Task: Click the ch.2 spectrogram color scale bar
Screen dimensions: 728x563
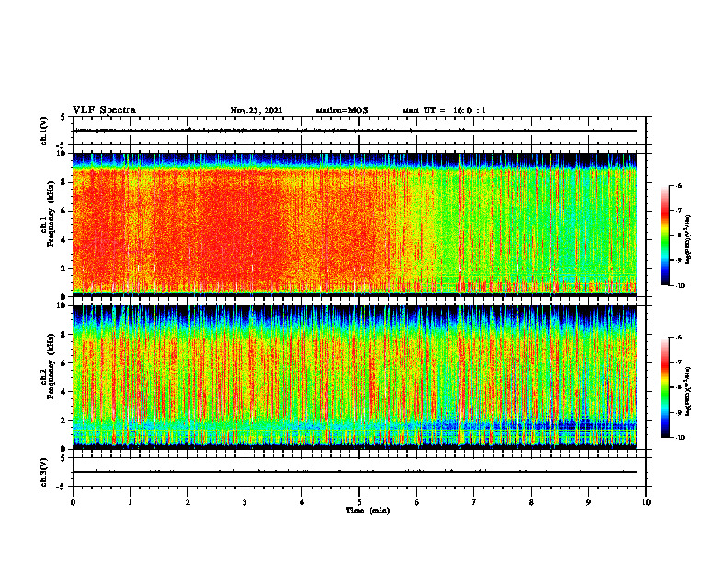Action: (x=665, y=387)
